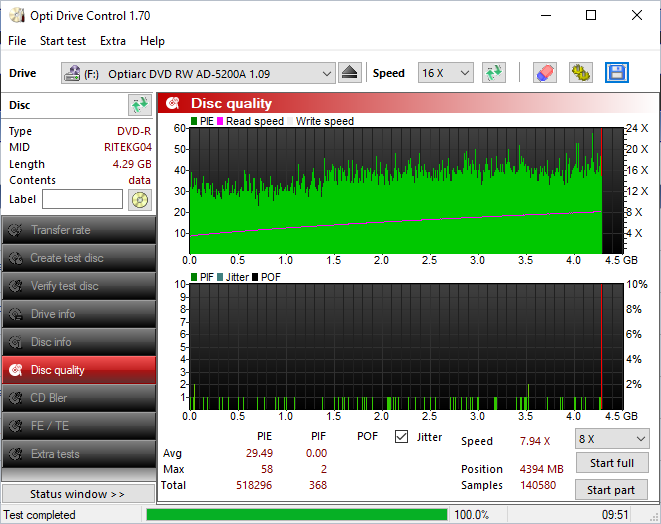Click the magenta Read speed legend swatch
The image size is (661, 524).
220,121
